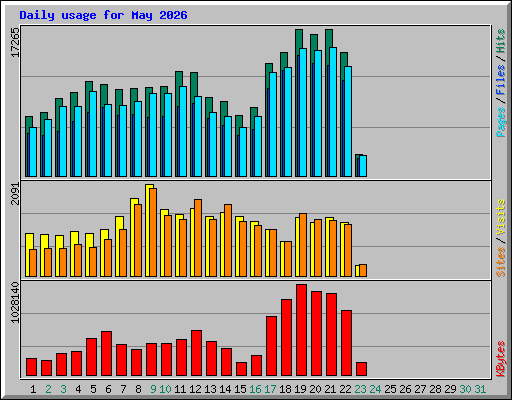Click the 1028140 KBytes axis value
The image size is (512, 400).
15,302
